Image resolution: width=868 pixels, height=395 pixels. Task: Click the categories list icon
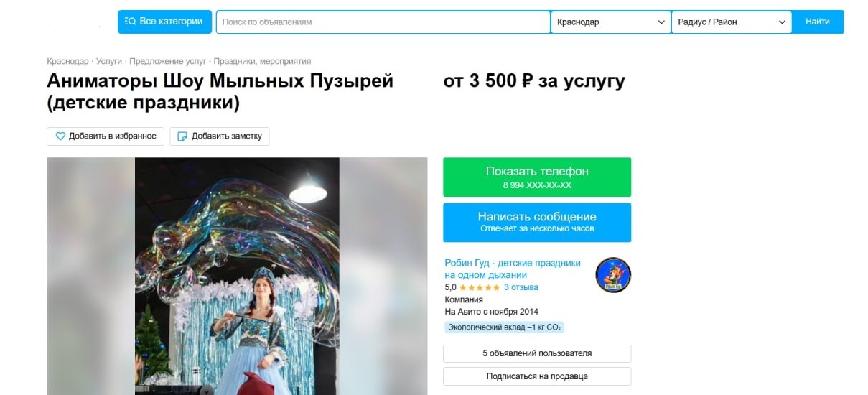pyautogui.click(x=131, y=22)
